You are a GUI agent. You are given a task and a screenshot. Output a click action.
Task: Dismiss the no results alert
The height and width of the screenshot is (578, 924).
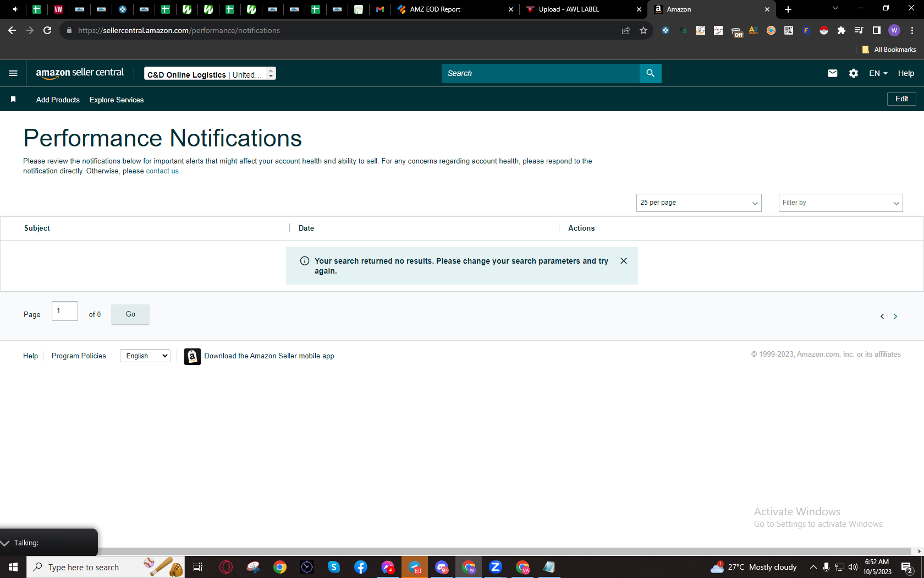tap(624, 261)
